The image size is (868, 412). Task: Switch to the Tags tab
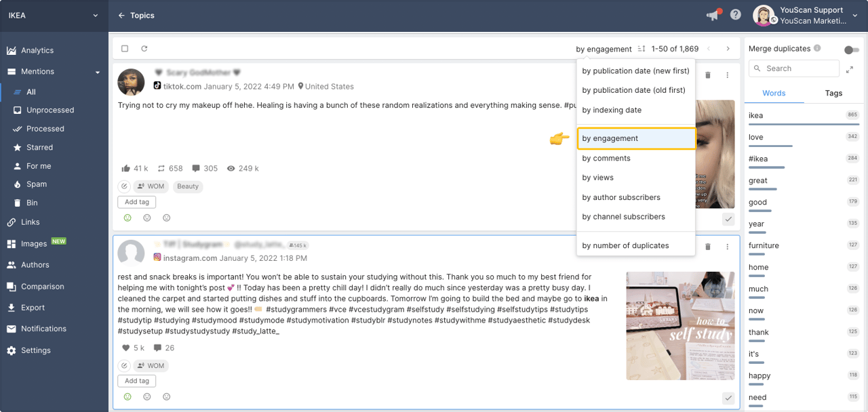(833, 93)
